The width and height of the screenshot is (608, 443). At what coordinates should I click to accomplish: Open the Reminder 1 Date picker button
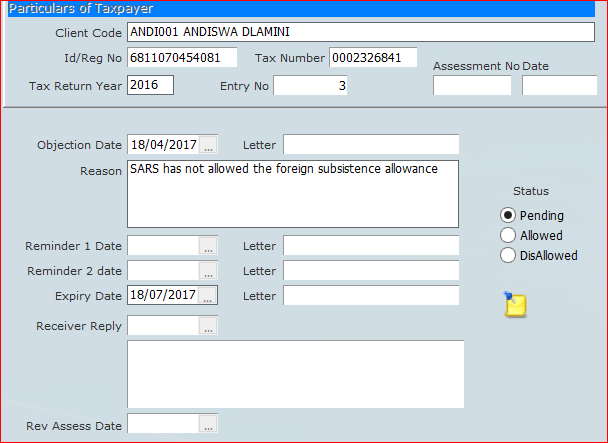click(x=208, y=245)
